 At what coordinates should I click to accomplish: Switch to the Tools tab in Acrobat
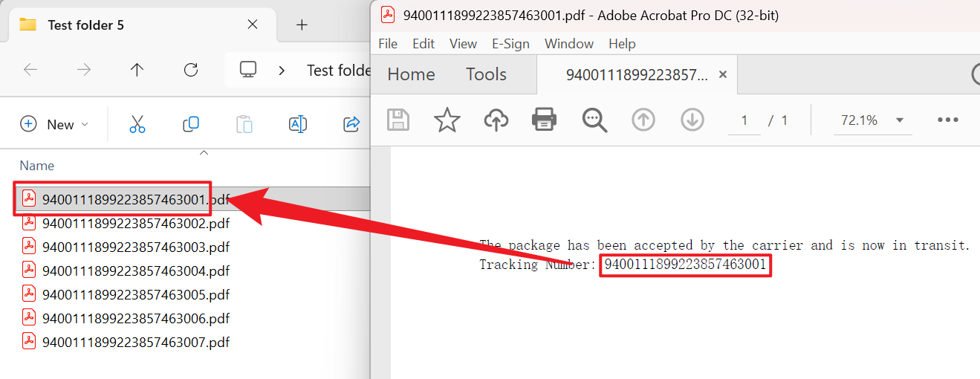(x=487, y=74)
